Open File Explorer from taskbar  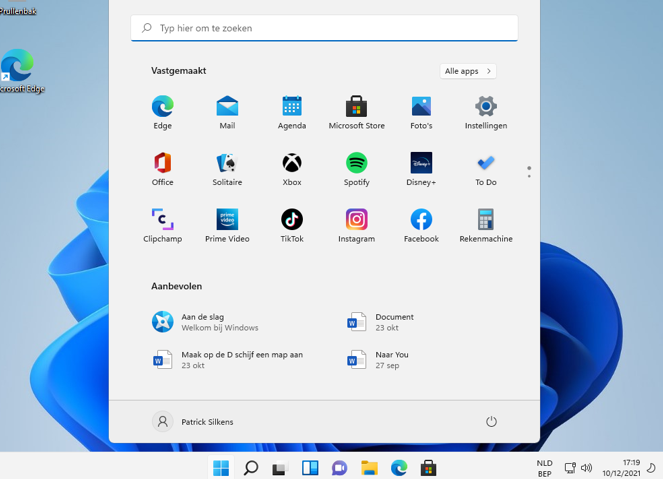[369, 468]
